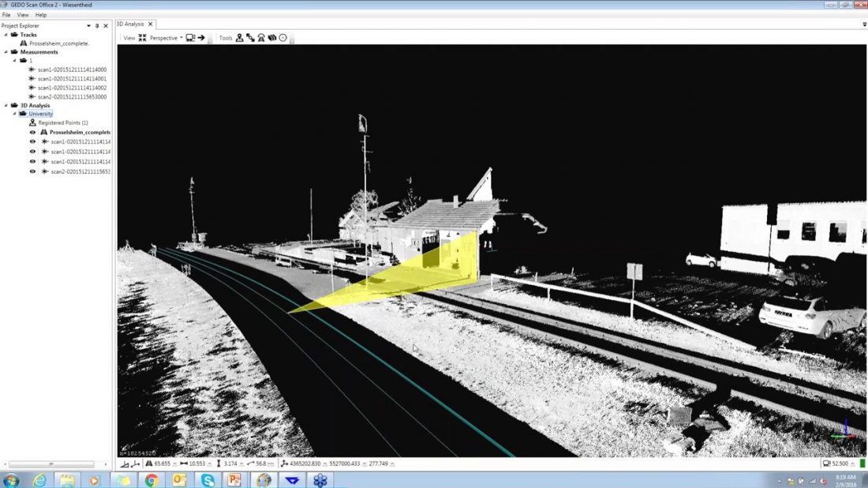Hide the first scan1 entry under University
Viewport: 868px width, 488px height.
click(x=32, y=142)
